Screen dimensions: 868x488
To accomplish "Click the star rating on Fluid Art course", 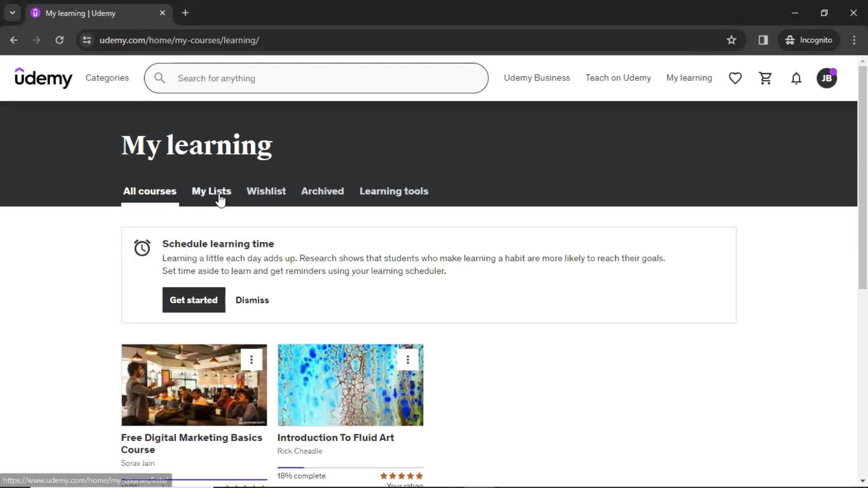I will click(401, 475).
